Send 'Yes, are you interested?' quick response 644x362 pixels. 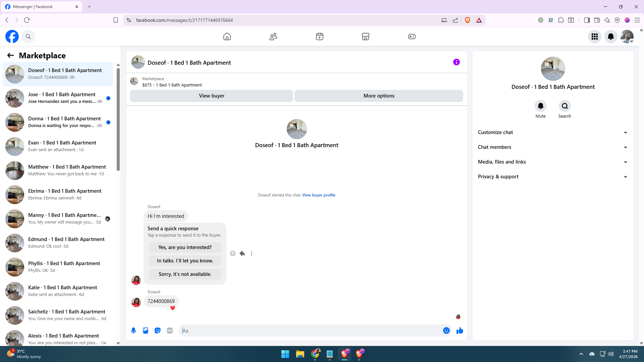click(185, 247)
